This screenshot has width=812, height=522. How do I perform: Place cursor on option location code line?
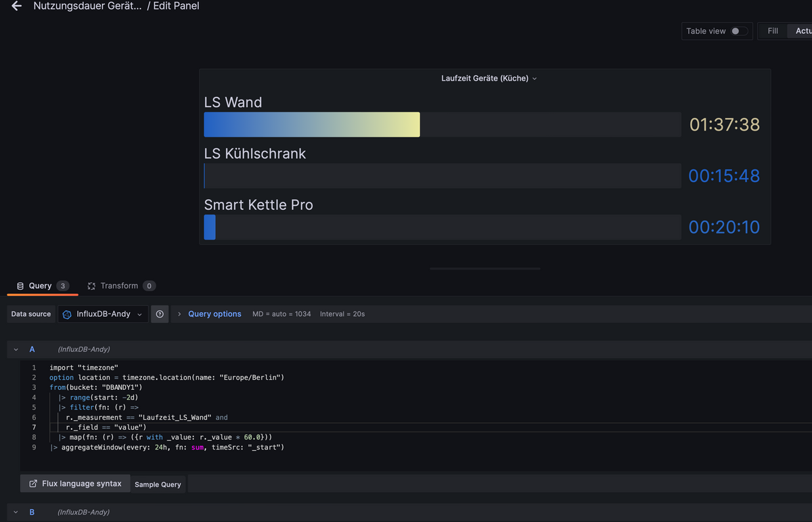166,377
